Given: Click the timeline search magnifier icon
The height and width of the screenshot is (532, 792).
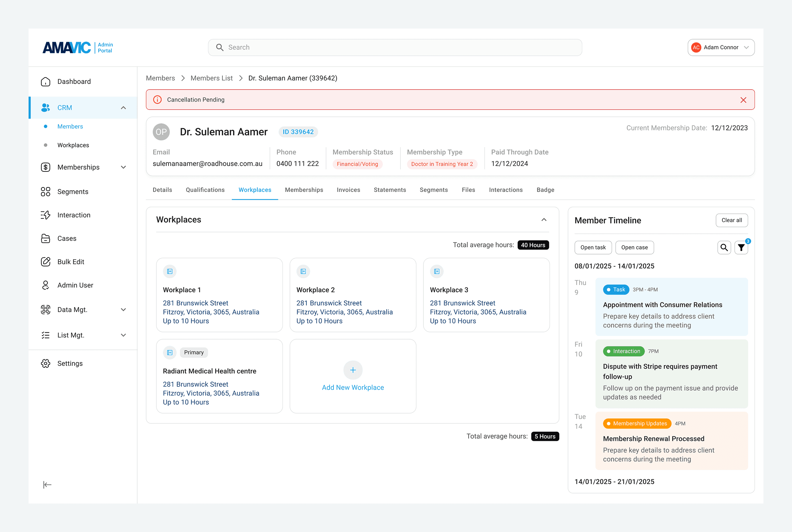Looking at the screenshot, I should tap(724, 247).
